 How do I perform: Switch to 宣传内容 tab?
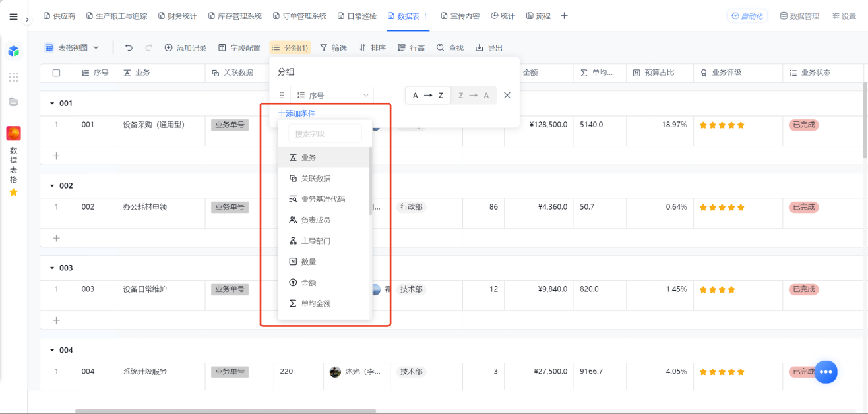[x=460, y=16]
